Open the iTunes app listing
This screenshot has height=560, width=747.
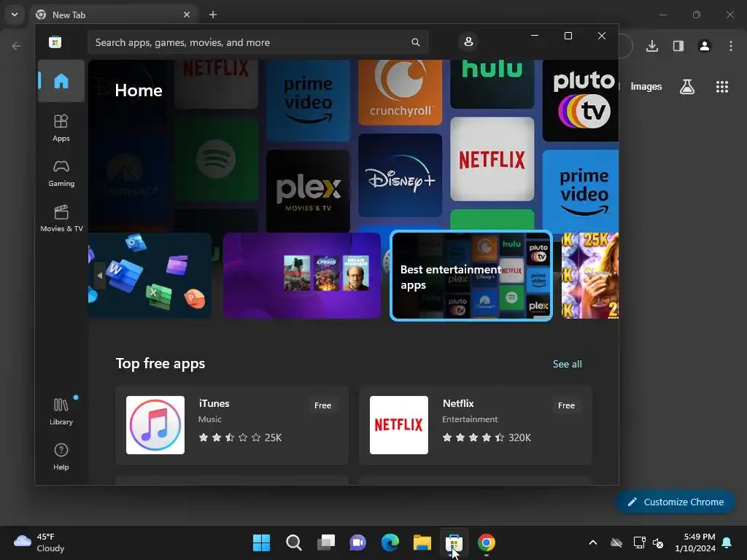[232, 425]
